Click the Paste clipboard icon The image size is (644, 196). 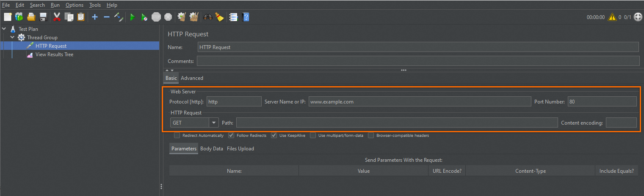pyautogui.click(x=81, y=17)
